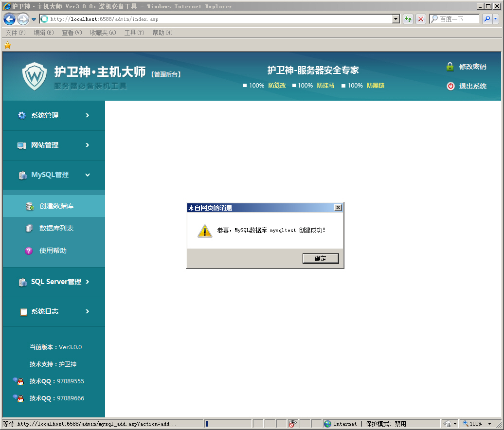Expand the SQL Server管理 section
Viewport: 504px width, 430px height.
tap(88, 282)
